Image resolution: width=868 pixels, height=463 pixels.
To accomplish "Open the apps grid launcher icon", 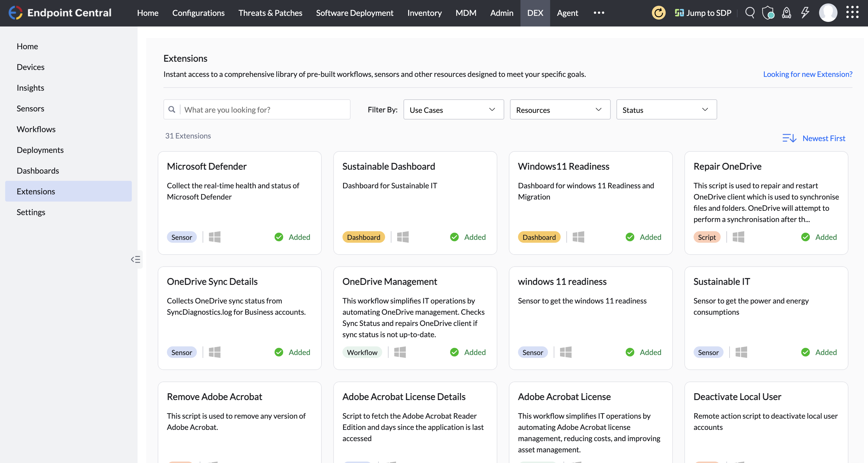I will point(852,12).
